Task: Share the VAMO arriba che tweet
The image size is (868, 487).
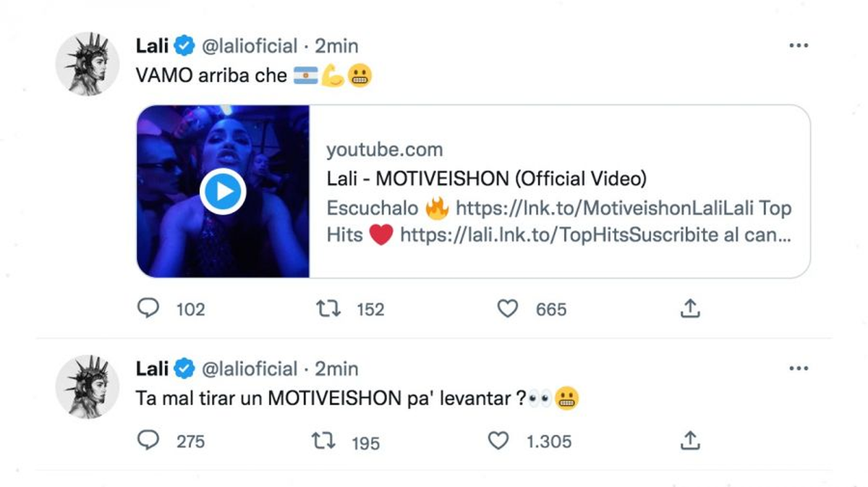Action: pos(690,309)
